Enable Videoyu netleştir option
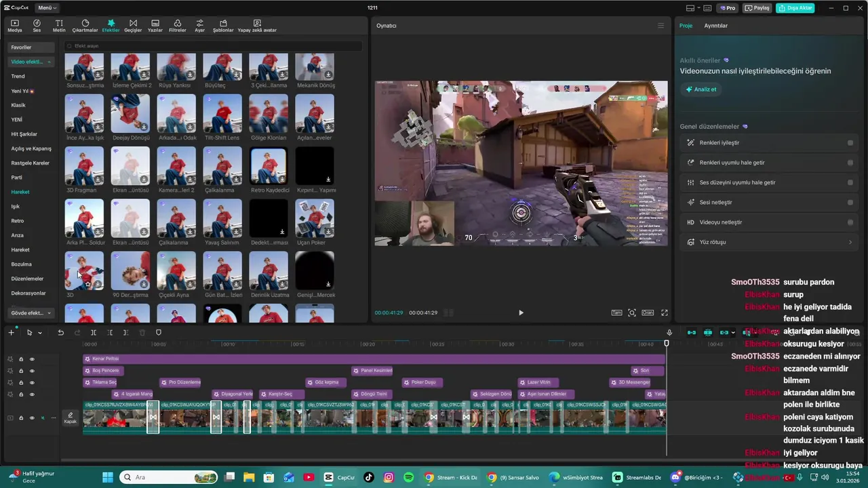The height and width of the screenshot is (488, 868). tap(850, 222)
